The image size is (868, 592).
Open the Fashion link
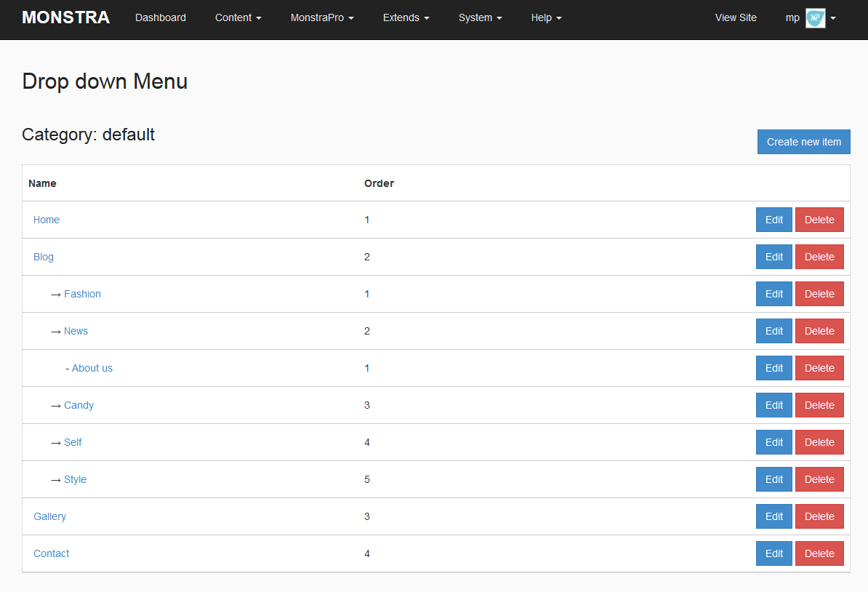tap(82, 294)
